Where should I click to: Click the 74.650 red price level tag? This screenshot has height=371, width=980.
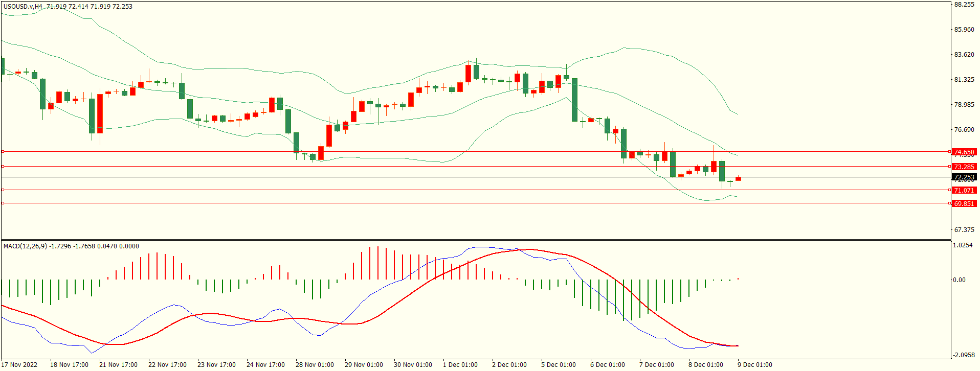tap(964, 152)
